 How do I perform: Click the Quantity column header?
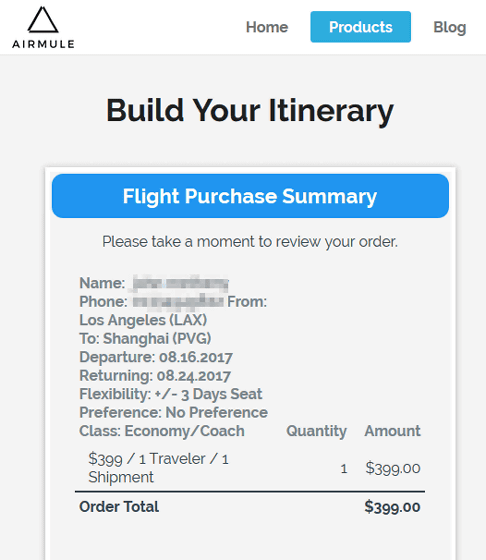click(316, 431)
